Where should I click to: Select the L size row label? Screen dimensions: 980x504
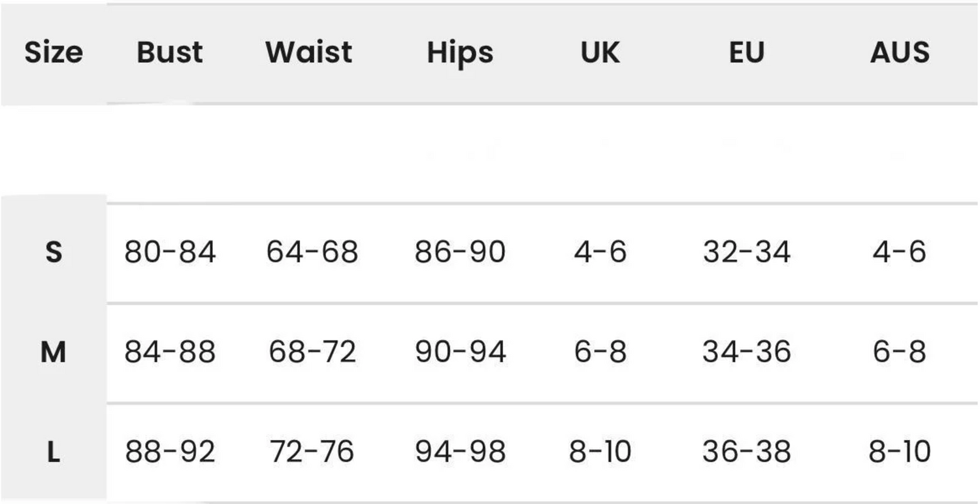[x=54, y=452]
